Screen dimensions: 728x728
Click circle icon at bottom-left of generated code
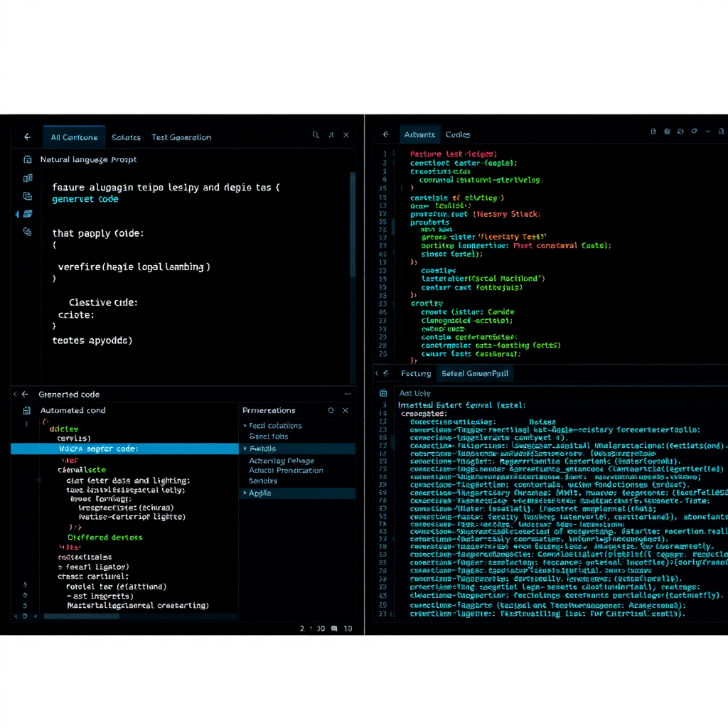(x=25, y=616)
